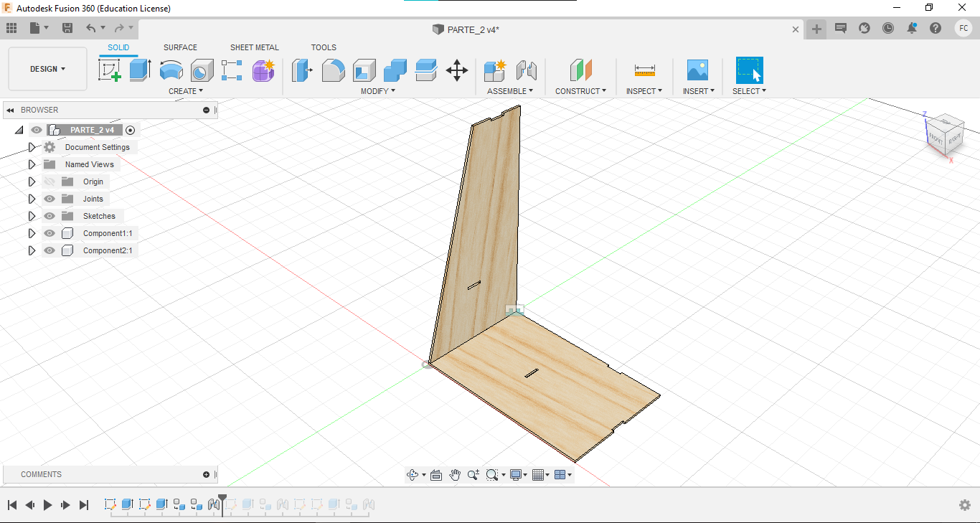Switch to the SHEET METAL tab

click(255, 47)
